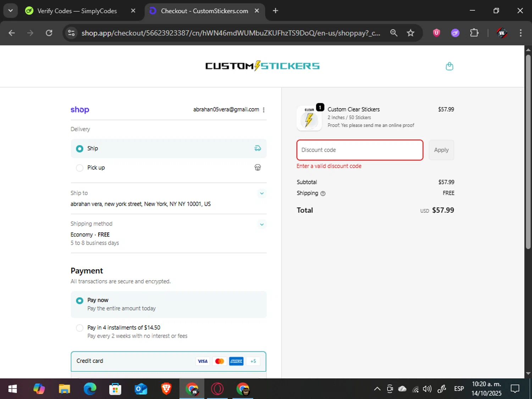Click the shipping address text line

[x=141, y=204]
